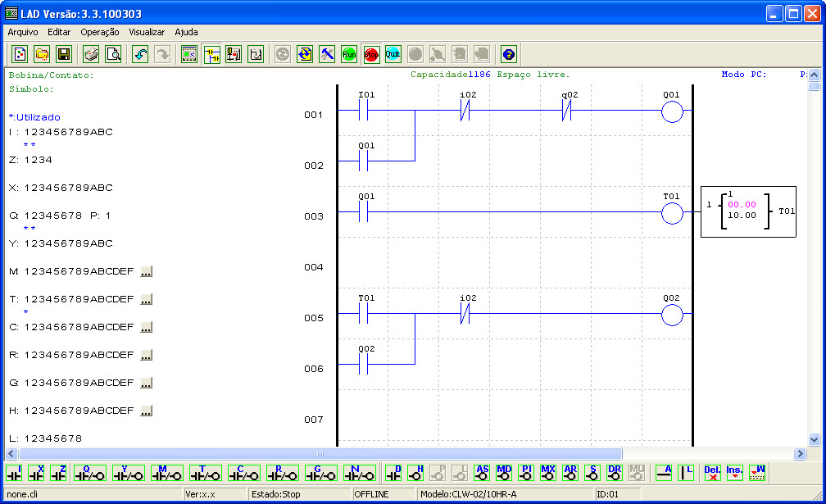Click the W tool in bottom toolbar
826x504 pixels.
[757, 473]
